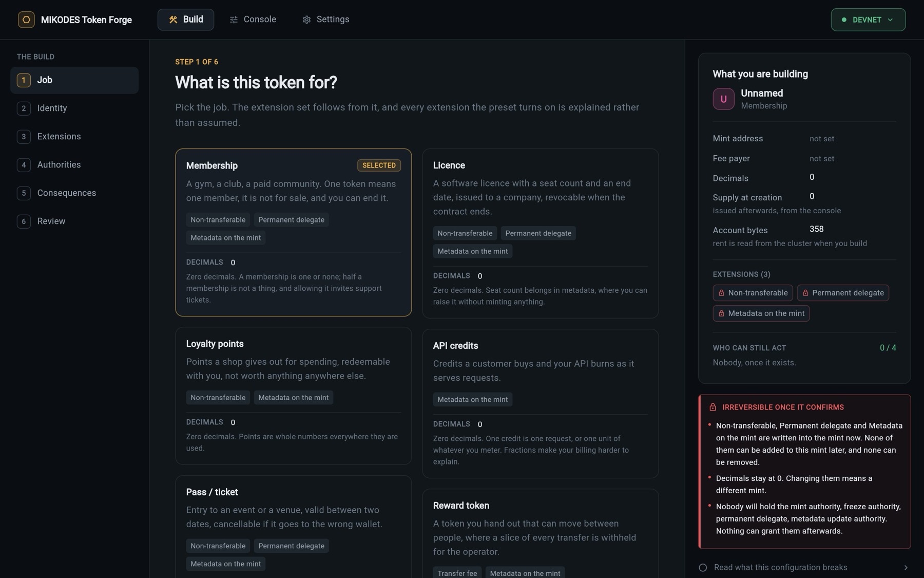Click the 'Nobody, once it exists.' text
Image resolution: width=924 pixels, height=578 pixels.
[x=754, y=363]
